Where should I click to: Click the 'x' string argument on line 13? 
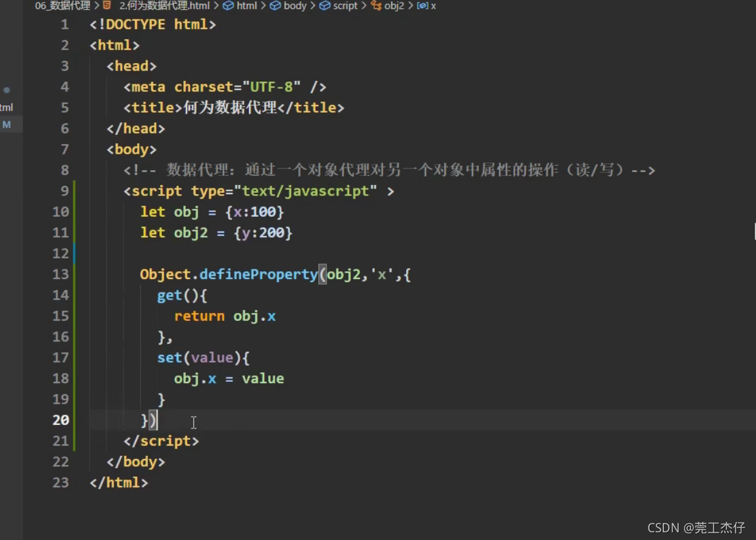click(381, 274)
